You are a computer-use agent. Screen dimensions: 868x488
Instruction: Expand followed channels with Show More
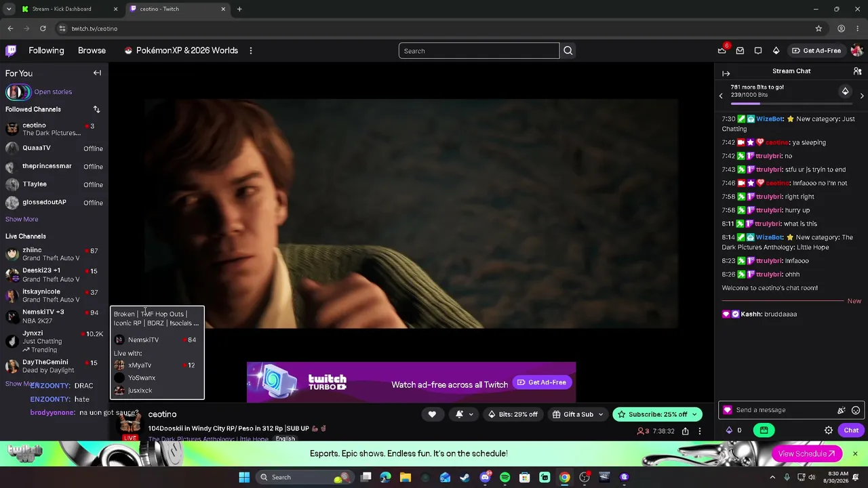coord(22,220)
